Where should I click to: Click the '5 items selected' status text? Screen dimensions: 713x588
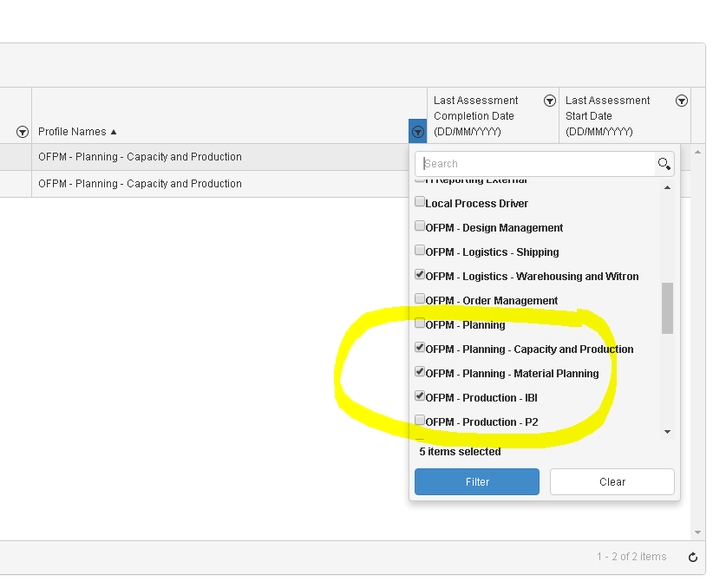click(x=460, y=452)
